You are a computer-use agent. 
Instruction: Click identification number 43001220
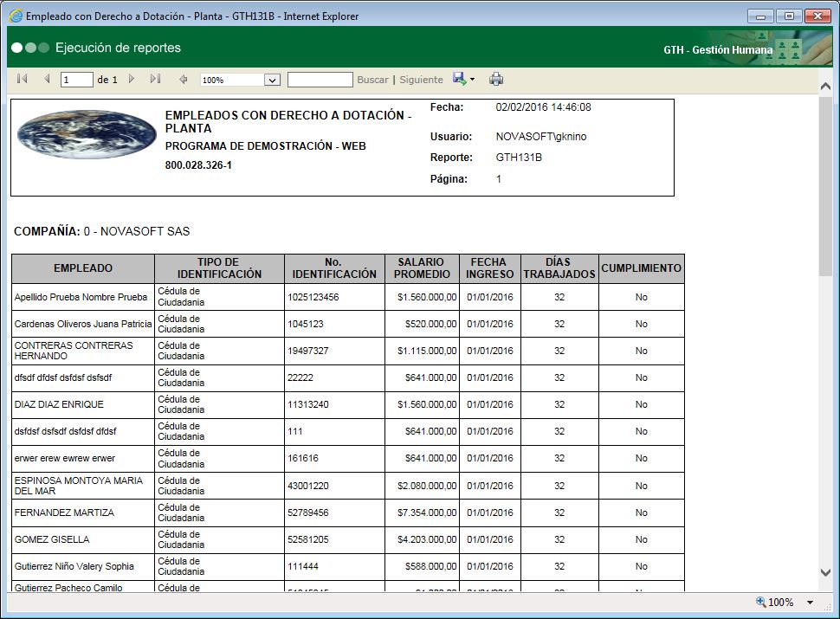point(308,486)
